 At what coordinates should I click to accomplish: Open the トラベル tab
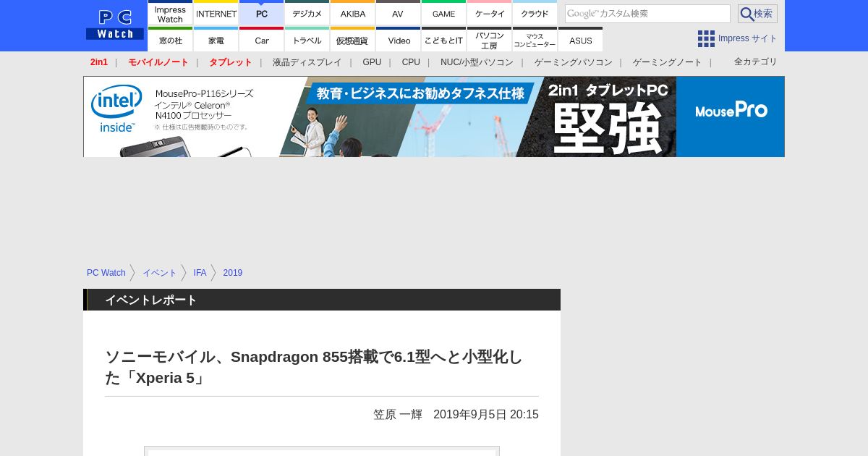tap(307, 39)
